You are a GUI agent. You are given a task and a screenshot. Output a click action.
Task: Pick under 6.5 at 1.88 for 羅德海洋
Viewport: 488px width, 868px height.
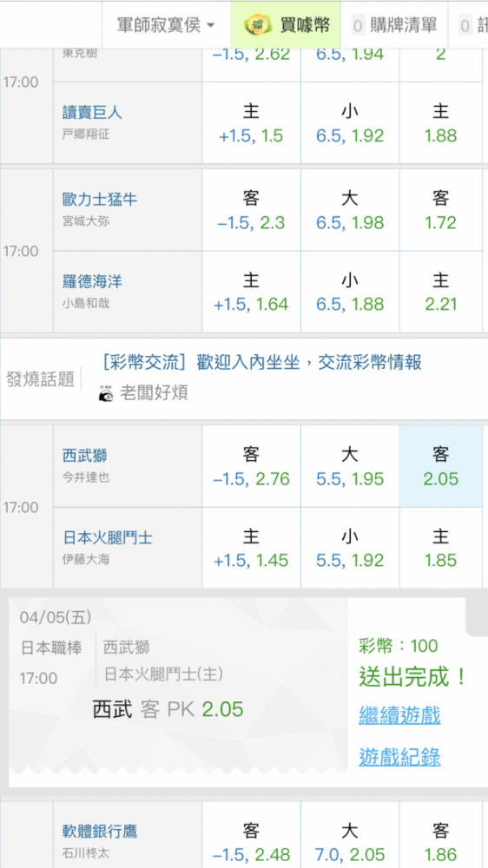pos(350,292)
